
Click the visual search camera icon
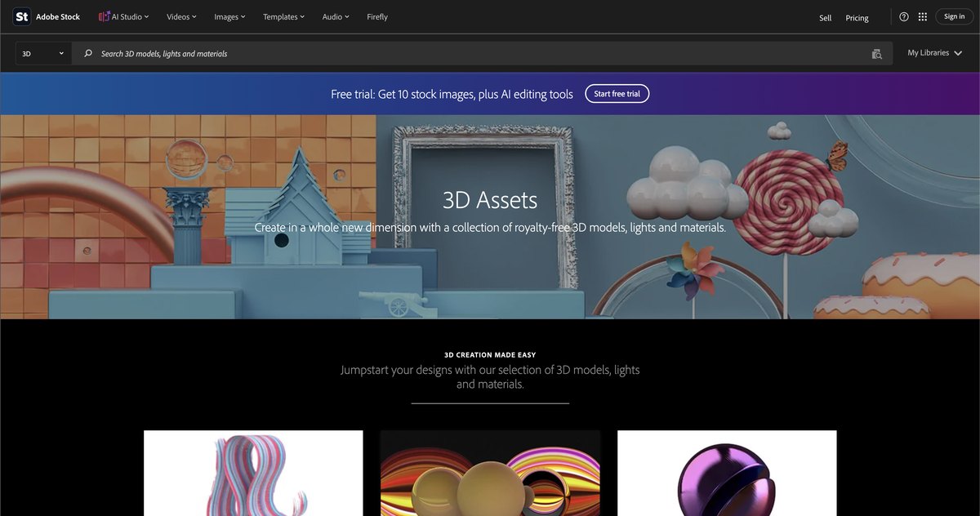tap(877, 54)
